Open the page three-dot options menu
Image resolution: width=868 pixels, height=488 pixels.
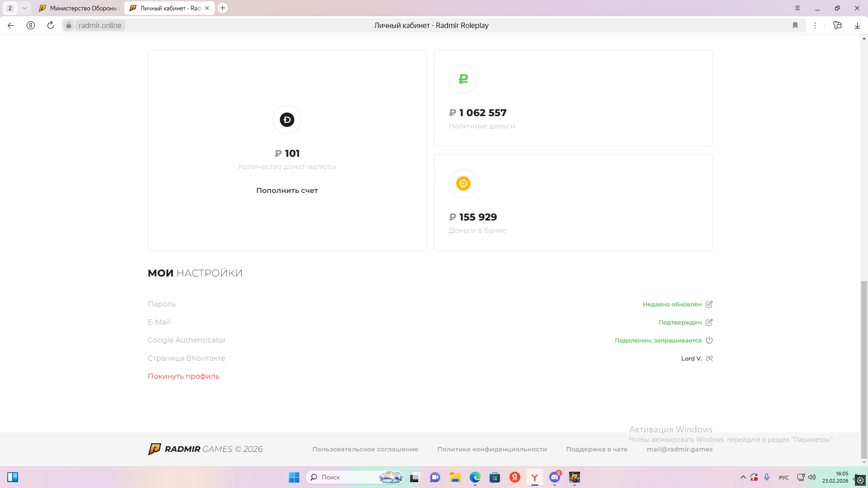(x=815, y=25)
